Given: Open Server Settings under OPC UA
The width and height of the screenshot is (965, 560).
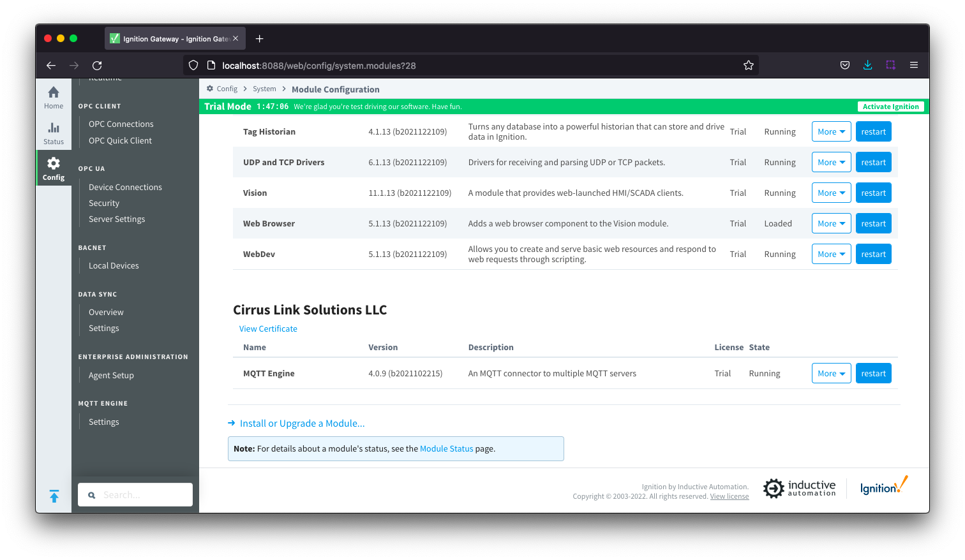Looking at the screenshot, I should click(x=117, y=219).
